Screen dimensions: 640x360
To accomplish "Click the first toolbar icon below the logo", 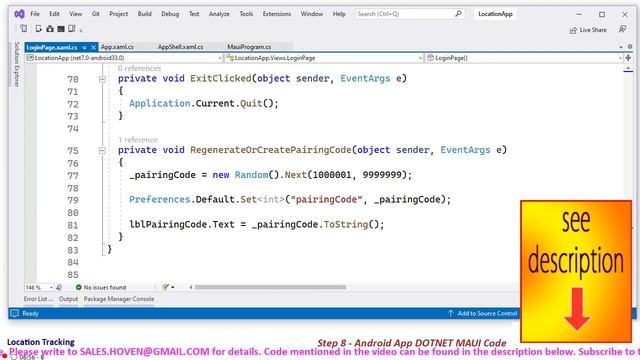I will pyautogui.click(x=23, y=29).
